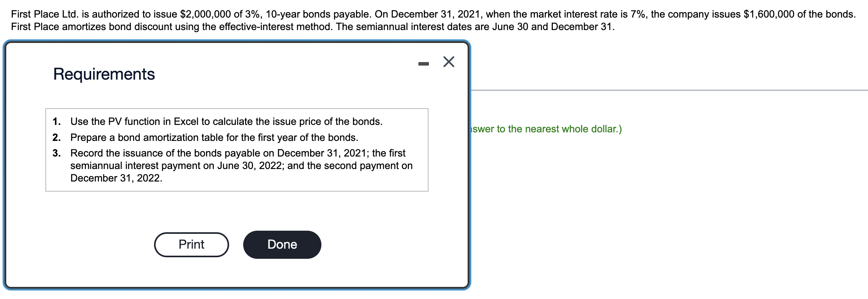Close the Requirements dialog with the X
The height and width of the screenshot is (299, 868).
pyautogui.click(x=448, y=62)
